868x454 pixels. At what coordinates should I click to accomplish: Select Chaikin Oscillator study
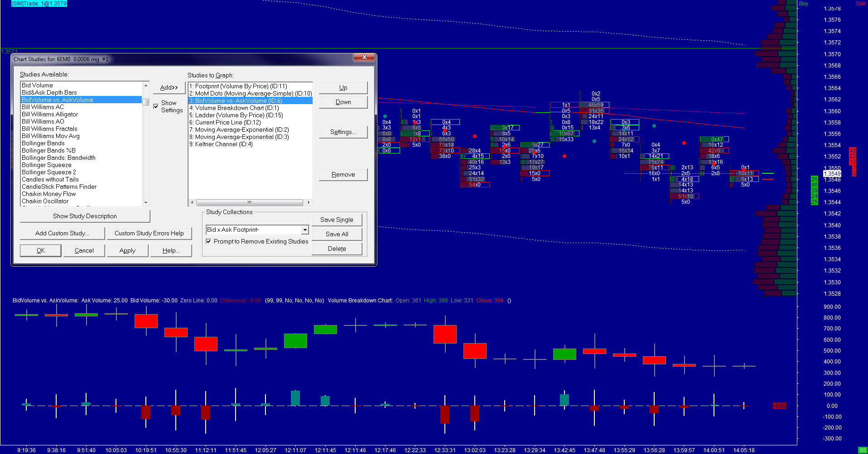coord(82,201)
